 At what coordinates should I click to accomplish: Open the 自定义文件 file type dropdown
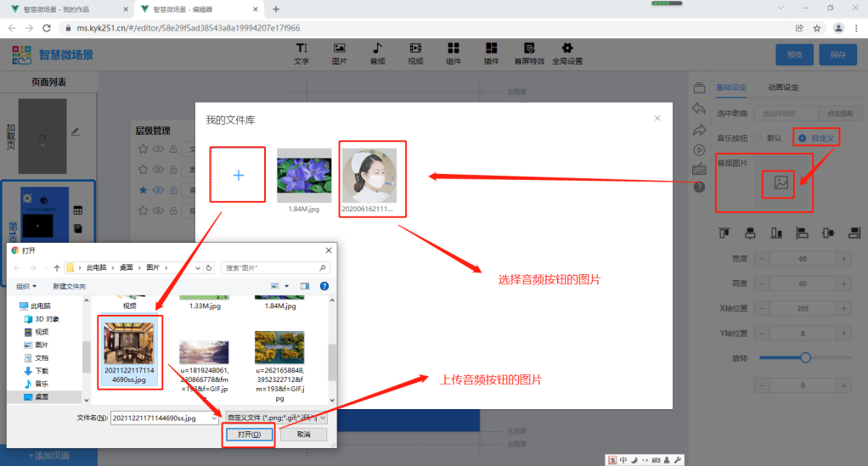click(x=275, y=418)
